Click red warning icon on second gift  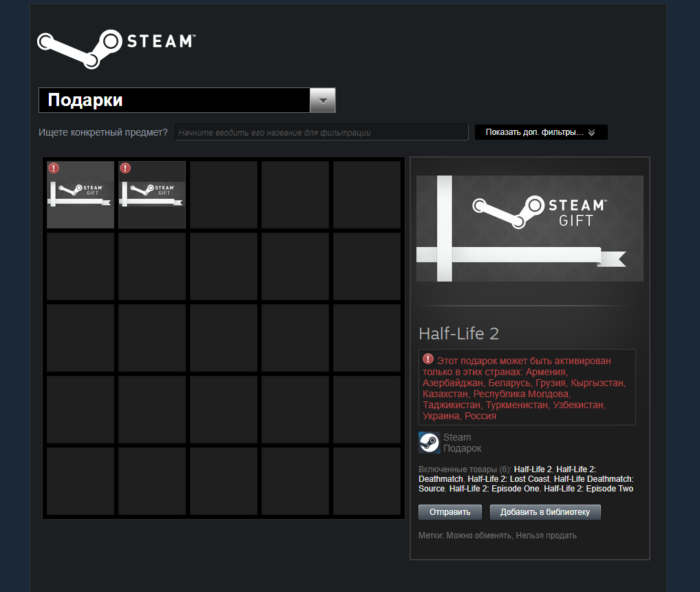tap(125, 169)
